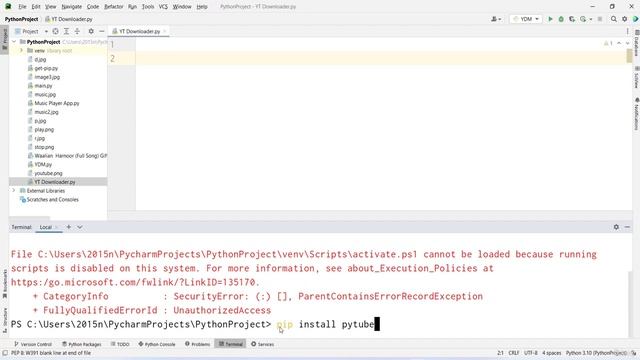
Task: Expand External Libraries node
Action: click(14, 191)
